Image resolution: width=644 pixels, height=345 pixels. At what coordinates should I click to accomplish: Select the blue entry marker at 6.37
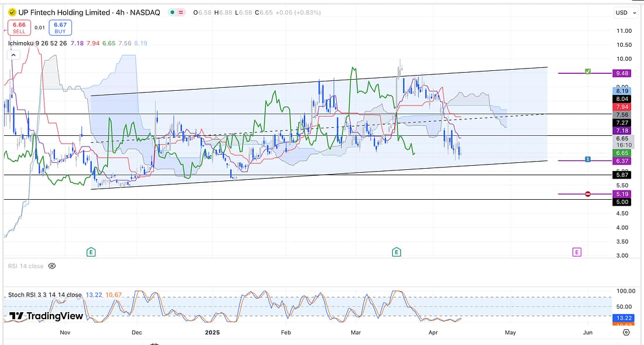point(588,160)
